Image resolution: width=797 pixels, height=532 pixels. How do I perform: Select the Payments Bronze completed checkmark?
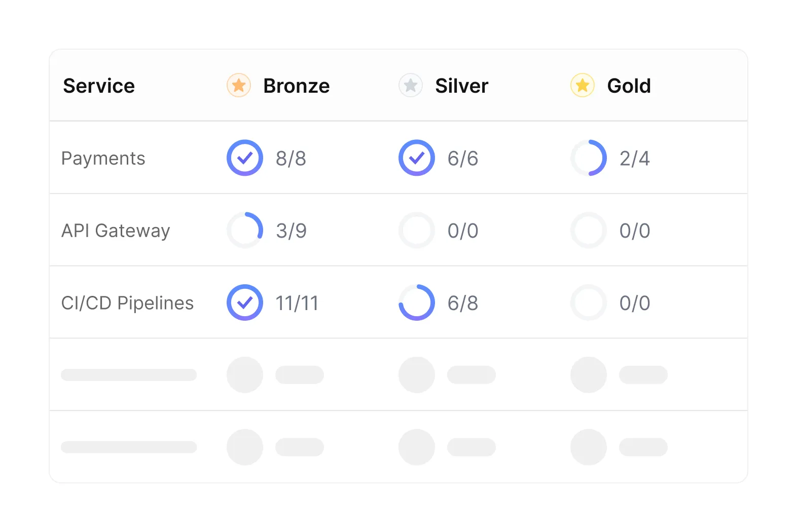(x=245, y=158)
